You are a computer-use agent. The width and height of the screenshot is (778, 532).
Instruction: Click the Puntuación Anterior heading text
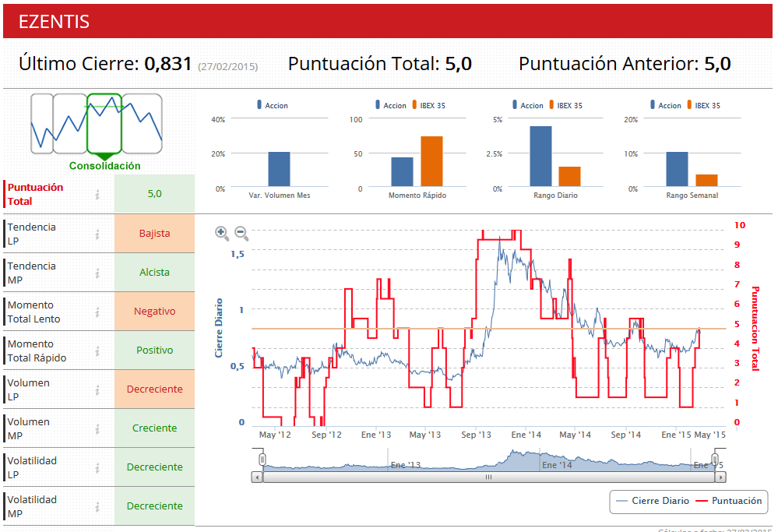pyautogui.click(x=609, y=64)
